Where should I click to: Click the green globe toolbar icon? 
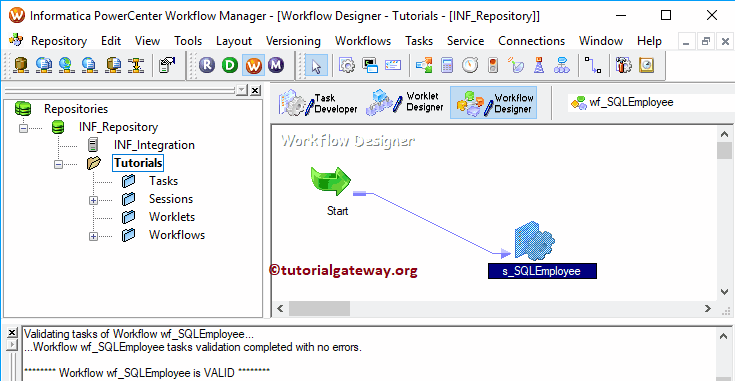(x=67, y=65)
